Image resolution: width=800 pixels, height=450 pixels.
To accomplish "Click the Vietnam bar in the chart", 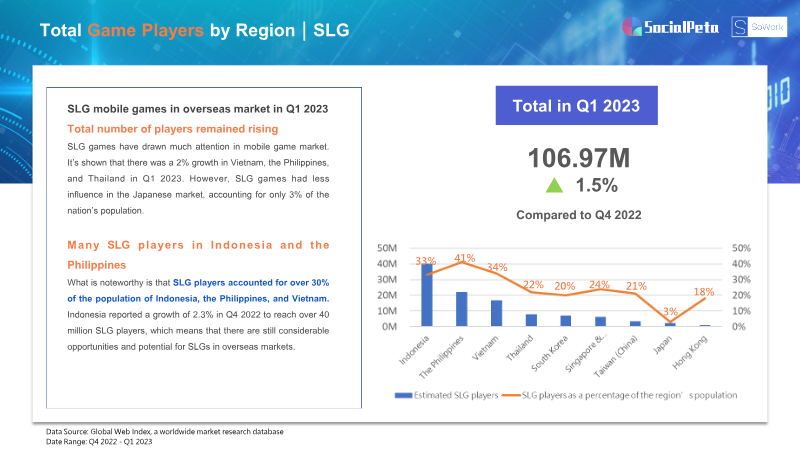I will pos(496,313).
